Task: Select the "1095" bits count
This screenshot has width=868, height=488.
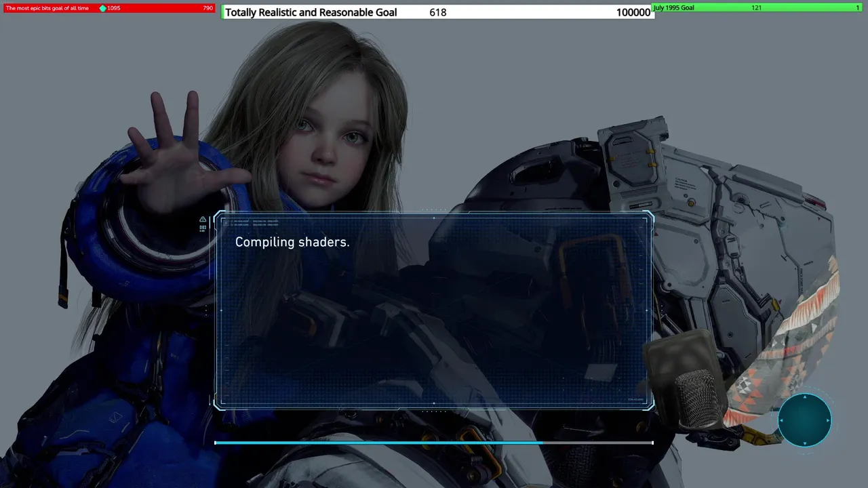Action: point(114,8)
